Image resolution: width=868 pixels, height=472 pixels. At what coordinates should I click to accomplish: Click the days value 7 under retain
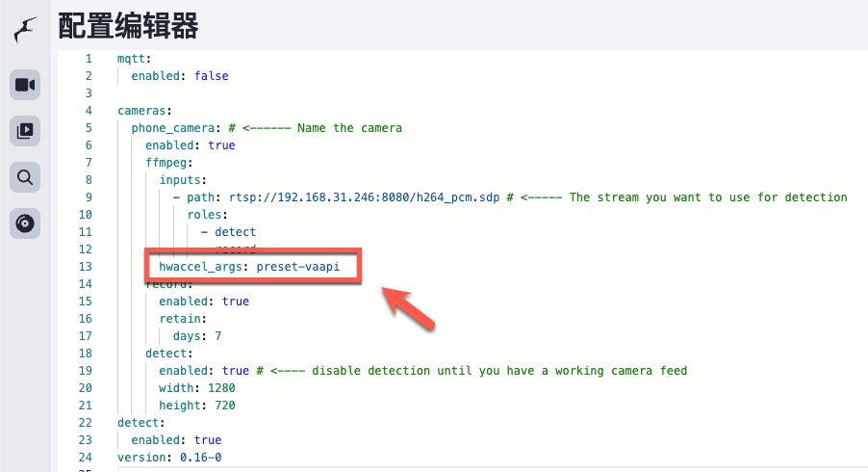tap(218, 336)
